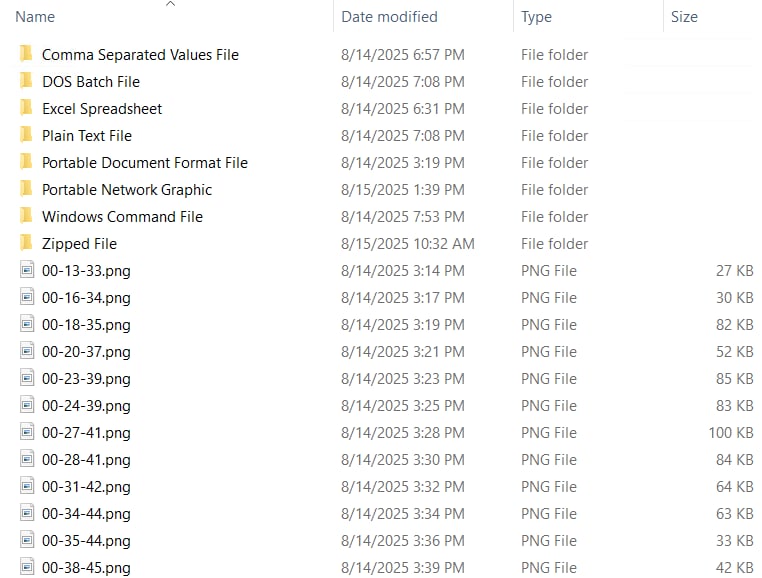Click the Windows Command File folder icon
The width and height of the screenshot is (762, 578).
click(26, 216)
